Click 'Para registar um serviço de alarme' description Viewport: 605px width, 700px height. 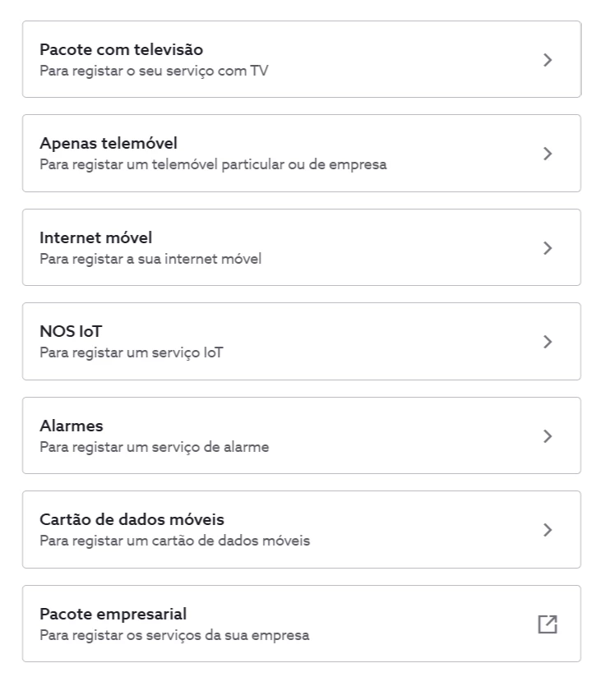(x=154, y=447)
